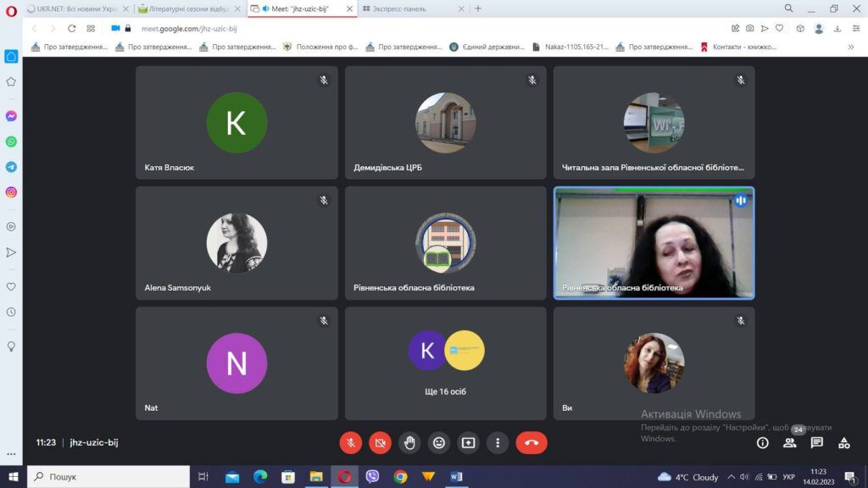Expand hidden bookmarks overflow chevron
Screen dimensions: 868x488
[851, 47]
